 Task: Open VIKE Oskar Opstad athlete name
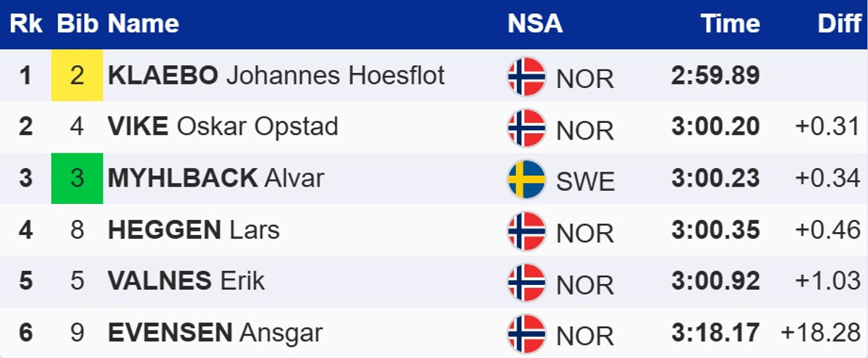[x=223, y=127]
